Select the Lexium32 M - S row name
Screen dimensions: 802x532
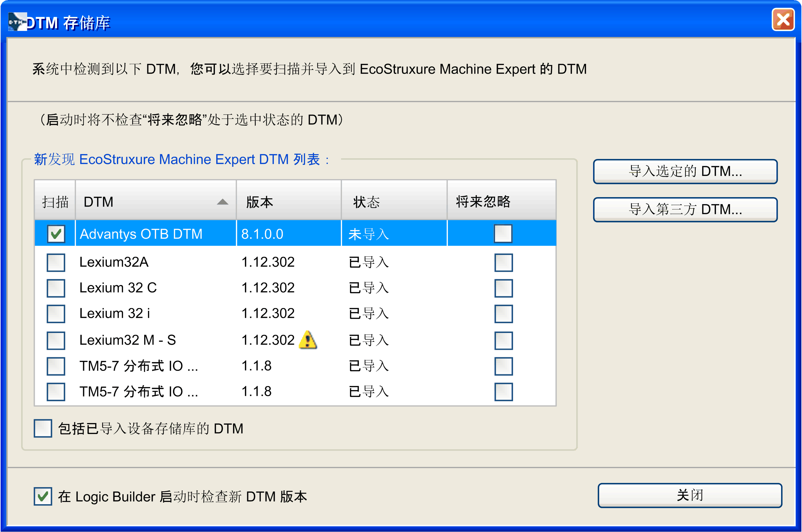click(x=128, y=340)
